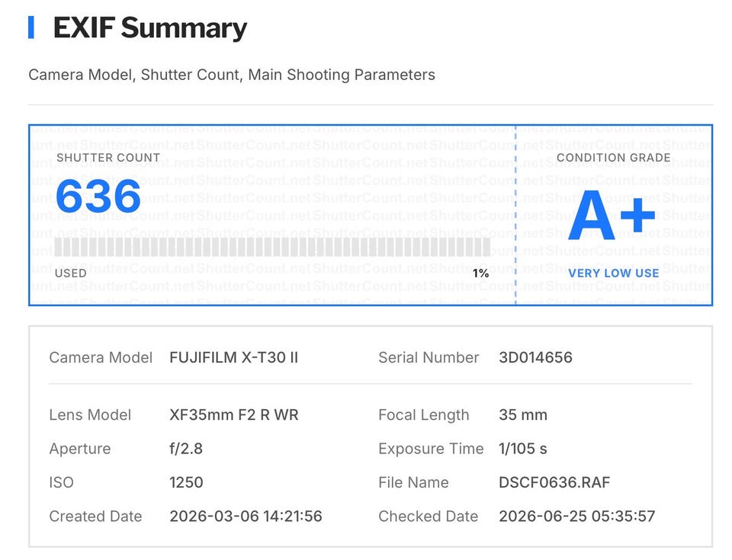Select created date "2026-03-06 14:21:56"
Screen dimensions: 732x560
pos(246,516)
